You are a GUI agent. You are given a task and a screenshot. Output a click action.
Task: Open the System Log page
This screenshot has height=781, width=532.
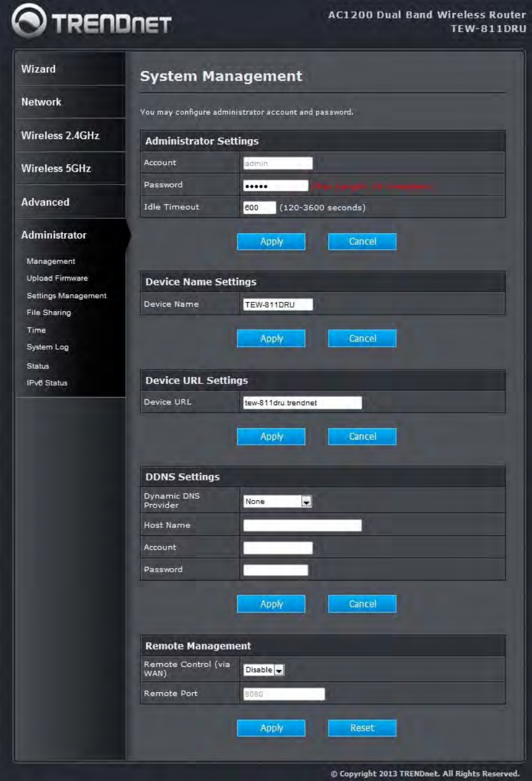coord(48,347)
